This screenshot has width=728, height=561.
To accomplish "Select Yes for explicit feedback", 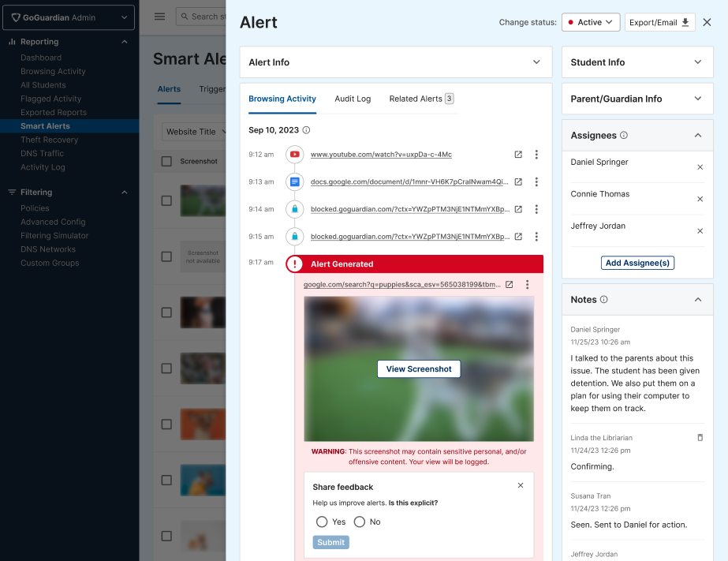I will point(321,522).
